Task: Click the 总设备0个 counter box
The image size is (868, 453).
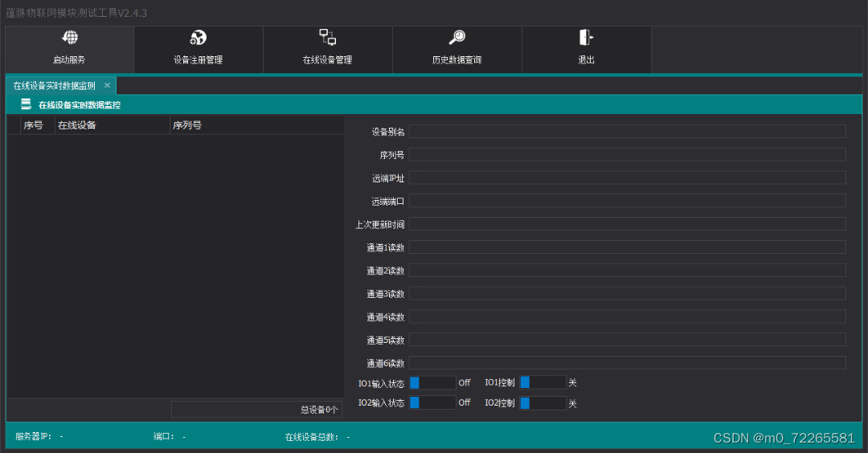Action: [257, 410]
